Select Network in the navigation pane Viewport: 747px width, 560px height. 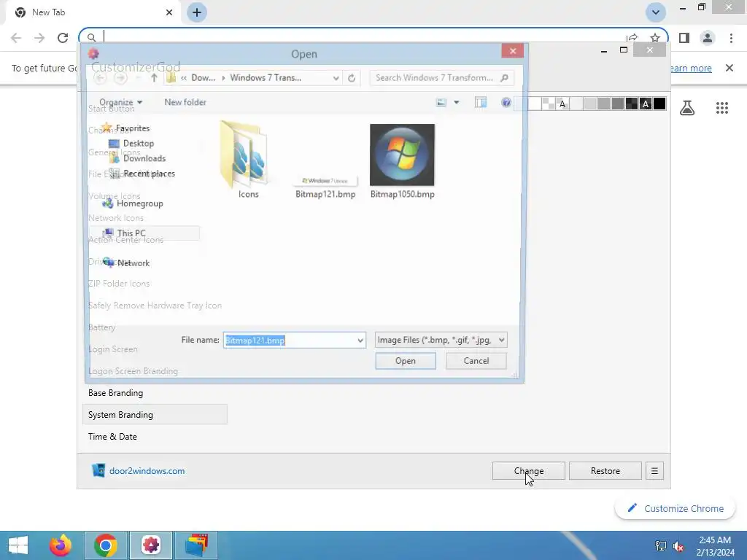[x=133, y=262]
